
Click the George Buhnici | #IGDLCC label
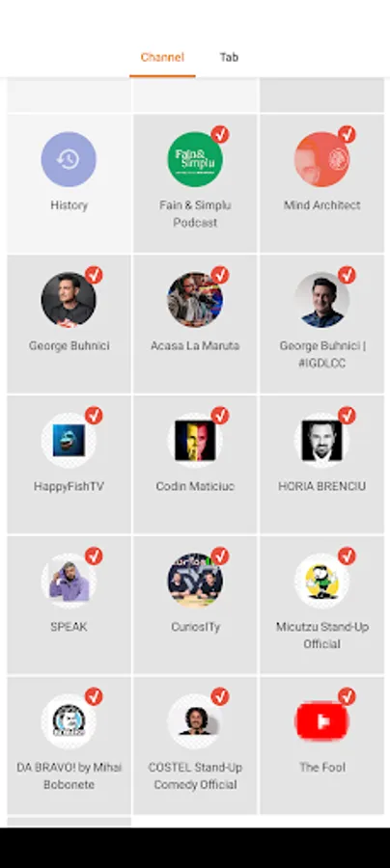tap(321, 354)
